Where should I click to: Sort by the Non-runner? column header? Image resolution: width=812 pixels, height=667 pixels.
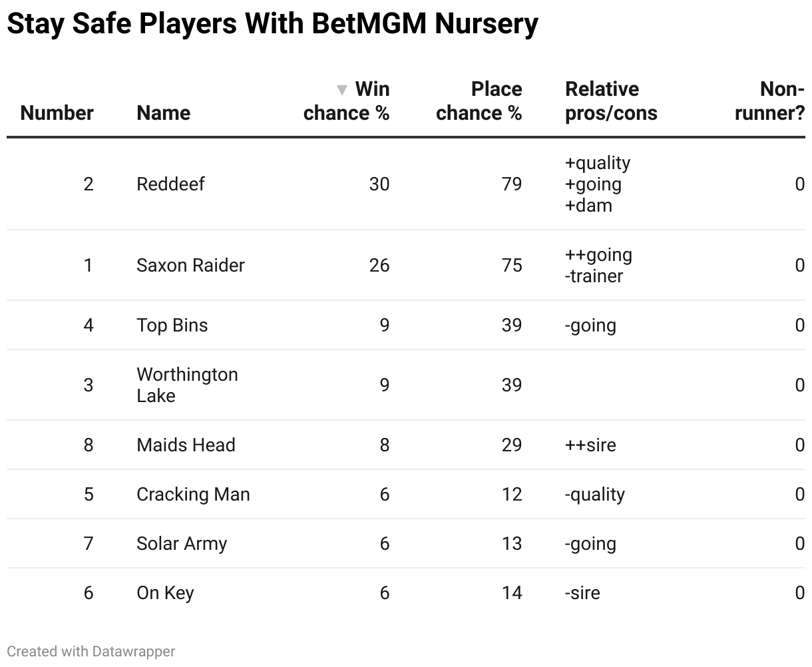click(769, 101)
